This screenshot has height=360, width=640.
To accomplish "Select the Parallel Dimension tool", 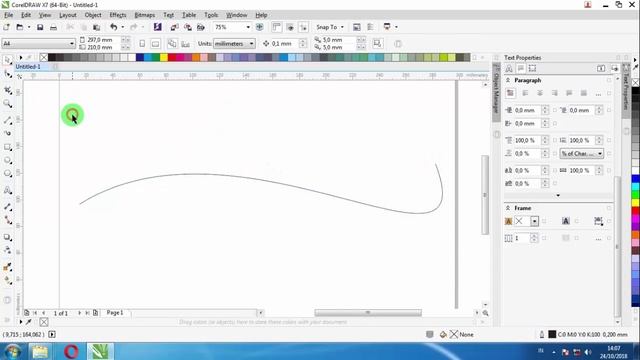I will [x=7, y=207].
